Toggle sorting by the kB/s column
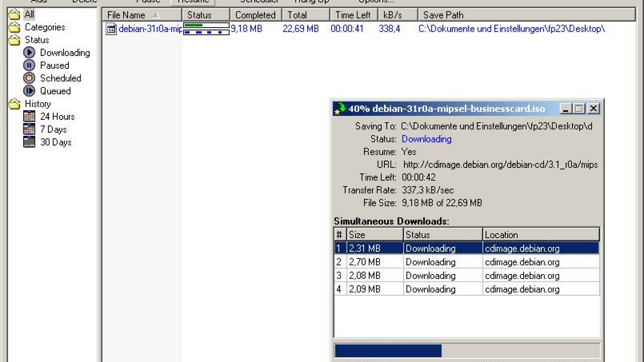Viewport: 644px width, 362px height. [396, 15]
